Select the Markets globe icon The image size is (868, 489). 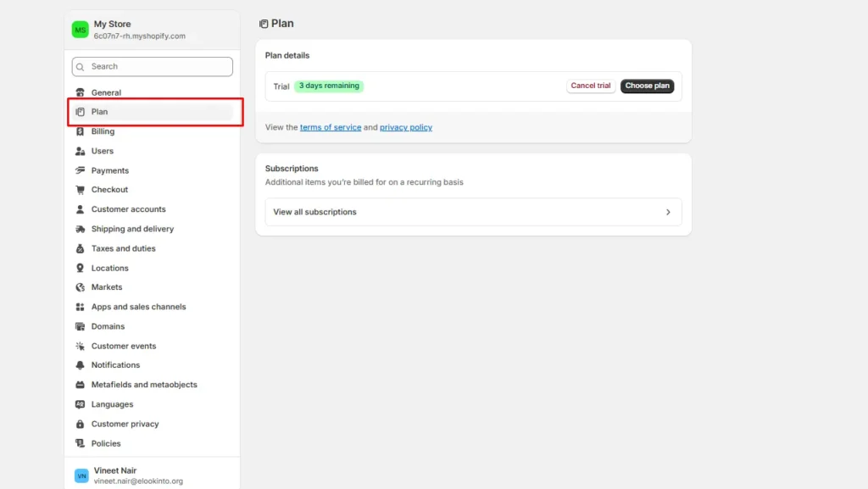[80, 287]
